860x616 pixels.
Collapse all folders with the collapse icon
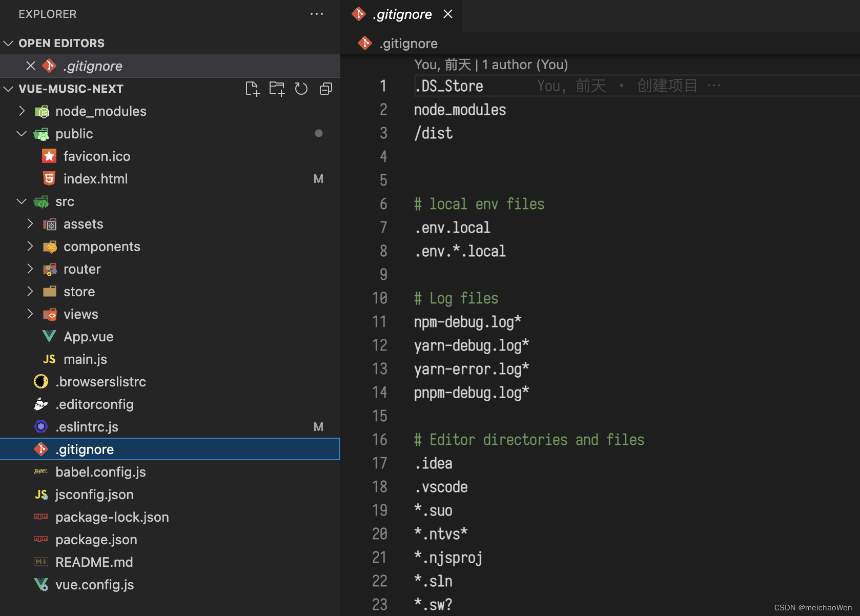pos(326,89)
